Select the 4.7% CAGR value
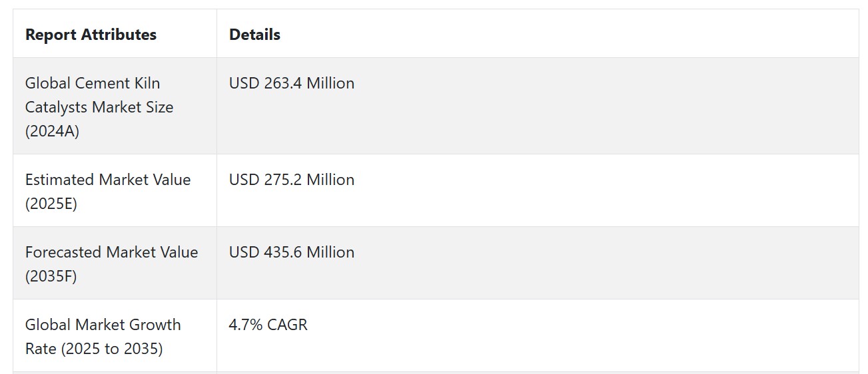 [268, 325]
